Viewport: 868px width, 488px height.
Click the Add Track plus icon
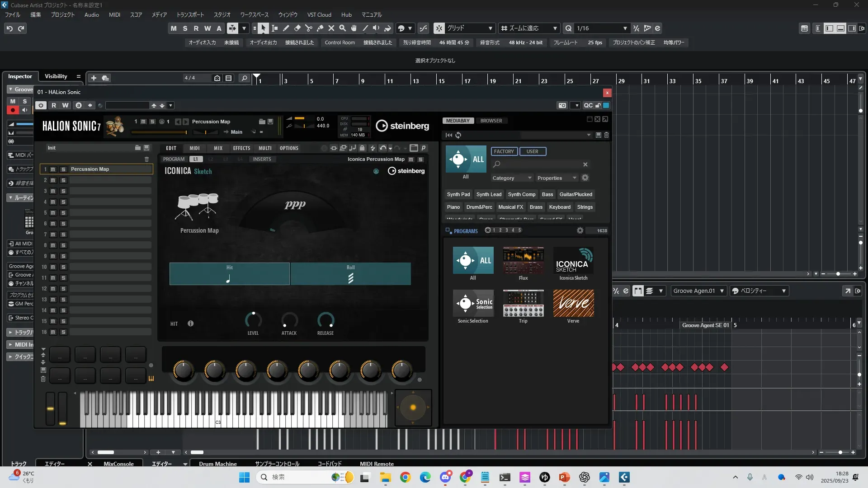94,78
